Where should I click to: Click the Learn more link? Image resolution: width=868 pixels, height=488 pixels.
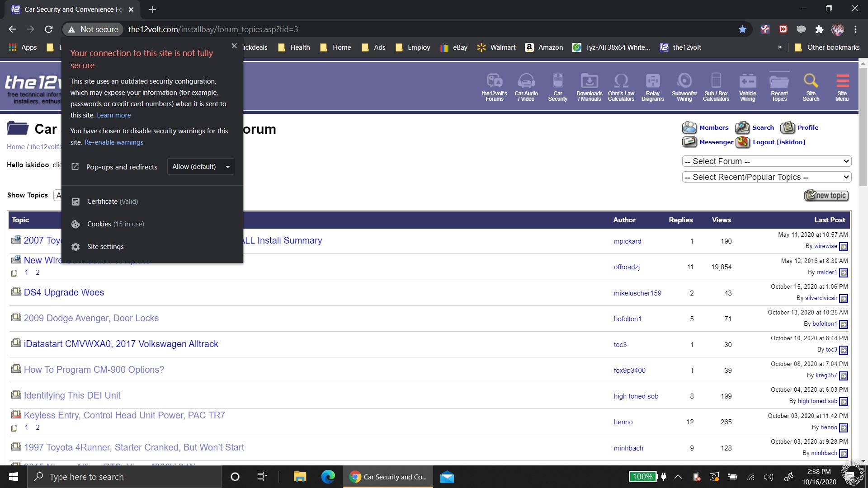pos(114,115)
